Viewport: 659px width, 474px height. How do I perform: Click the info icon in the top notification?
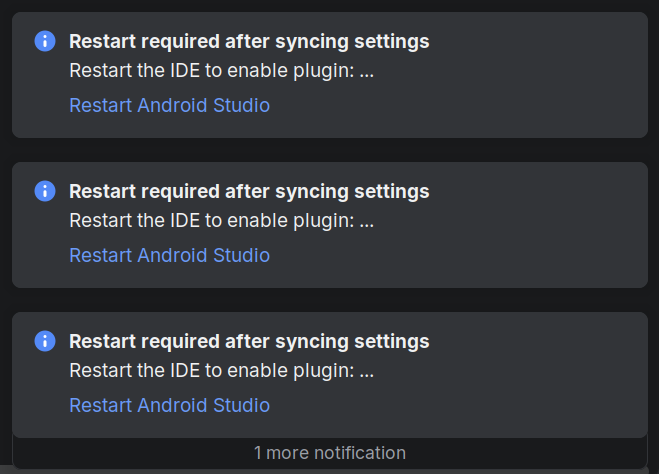pyautogui.click(x=45, y=41)
